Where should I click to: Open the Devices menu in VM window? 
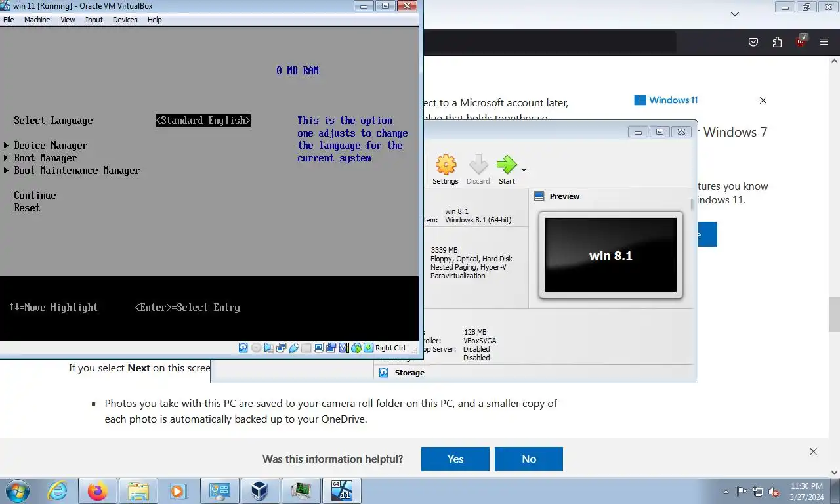[125, 20]
